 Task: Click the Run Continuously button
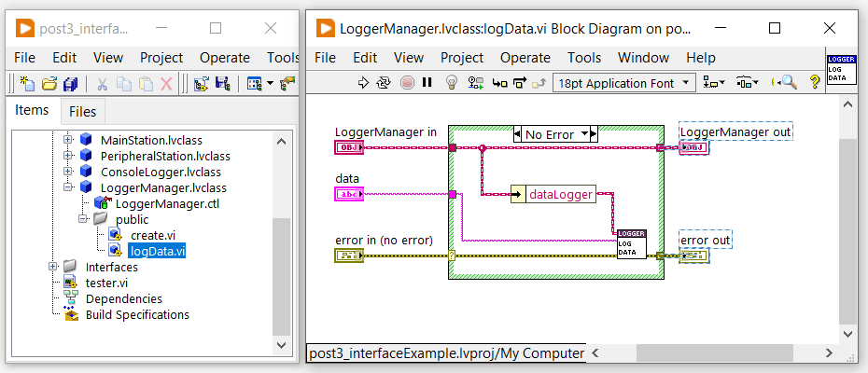(384, 82)
